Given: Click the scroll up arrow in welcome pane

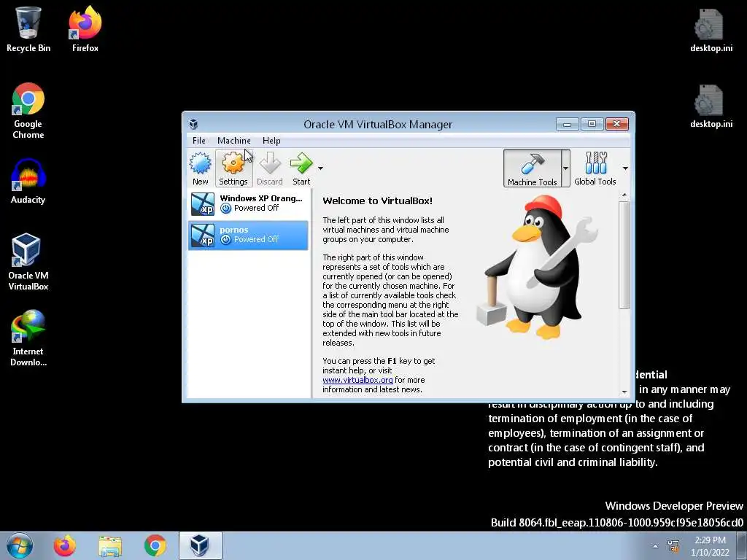Looking at the screenshot, I should pos(624,195).
